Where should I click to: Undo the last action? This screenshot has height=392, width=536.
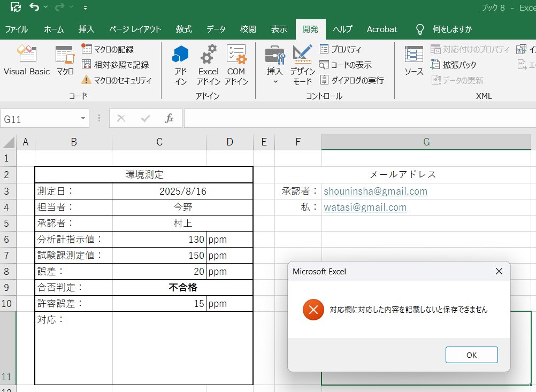(x=34, y=7)
